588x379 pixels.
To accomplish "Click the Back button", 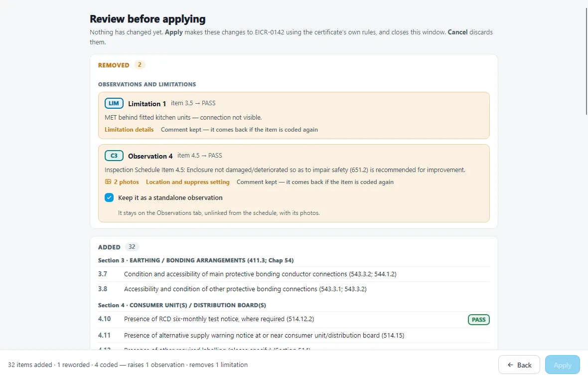I will point(519,365).
